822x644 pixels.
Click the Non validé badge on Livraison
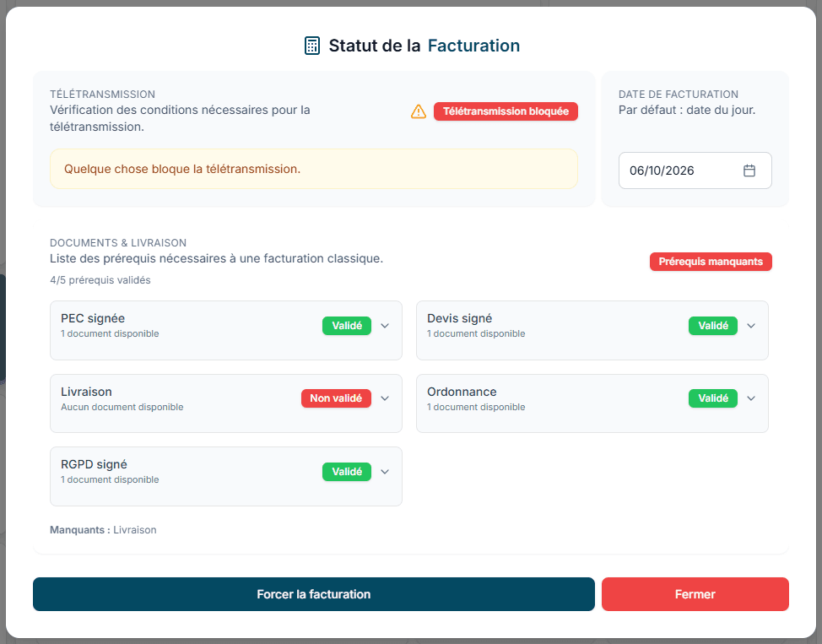coord(336,398)
